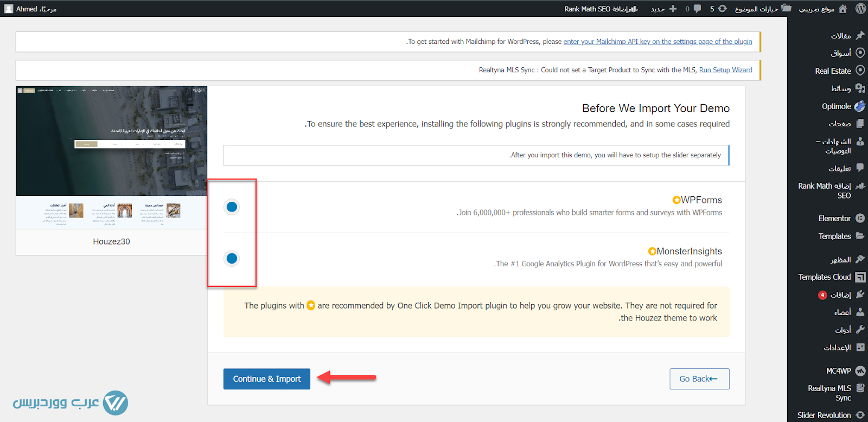Click the updates refresh icon in admin bar
868x422 pixels.
722,9
